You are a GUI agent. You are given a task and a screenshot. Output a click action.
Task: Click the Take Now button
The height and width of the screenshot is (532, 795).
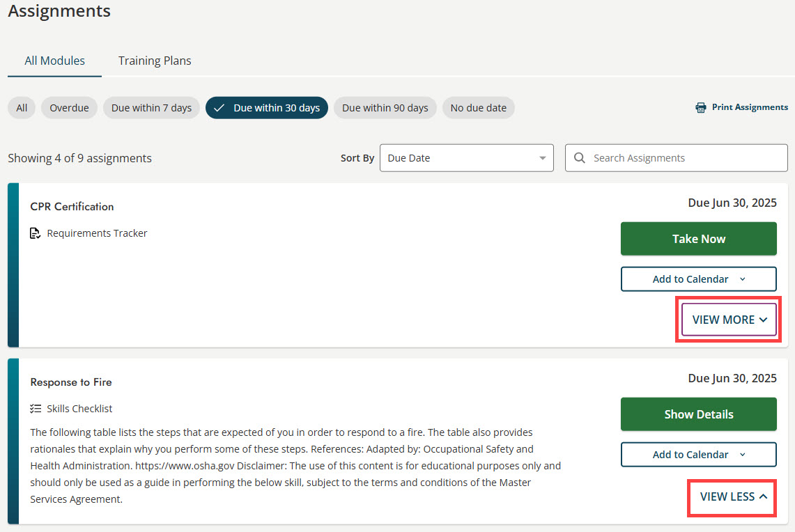point(698,238)
